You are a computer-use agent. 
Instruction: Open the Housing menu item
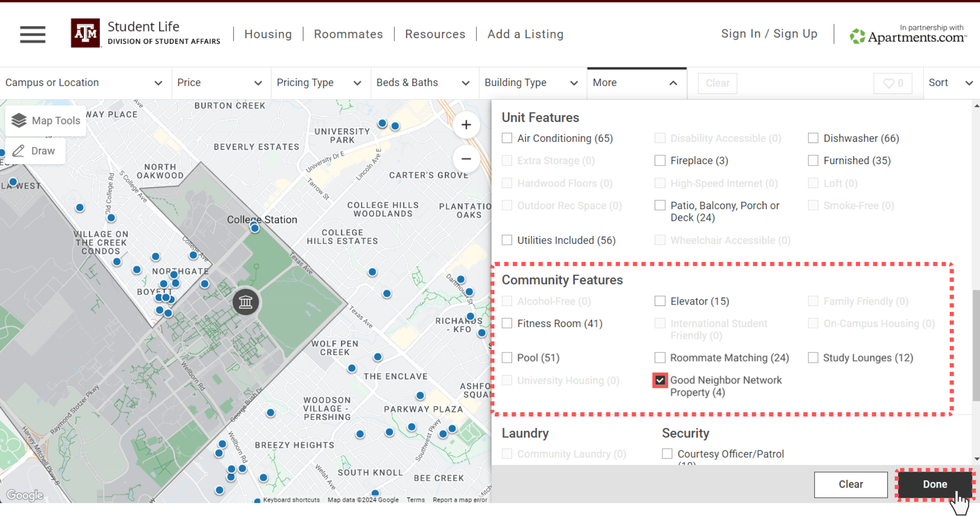268,34
